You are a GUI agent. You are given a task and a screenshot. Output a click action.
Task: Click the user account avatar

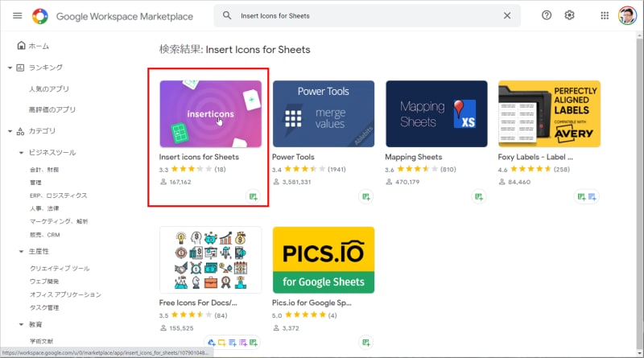tap(627, 15)
